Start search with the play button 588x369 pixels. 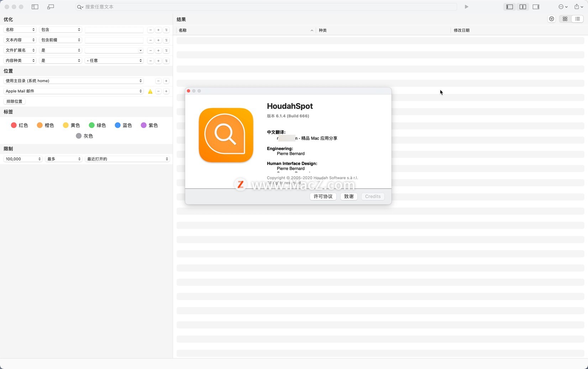click(466, 7)
